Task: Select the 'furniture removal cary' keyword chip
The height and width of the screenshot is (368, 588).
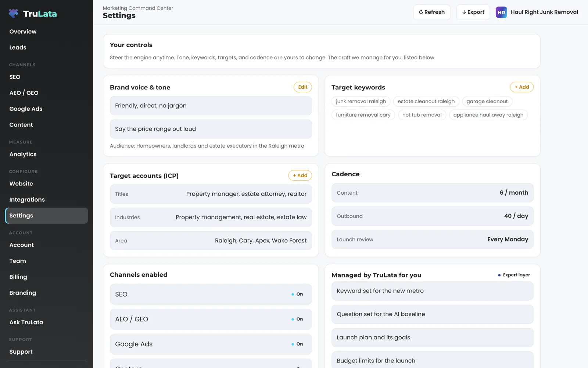Action: point(363,115)
